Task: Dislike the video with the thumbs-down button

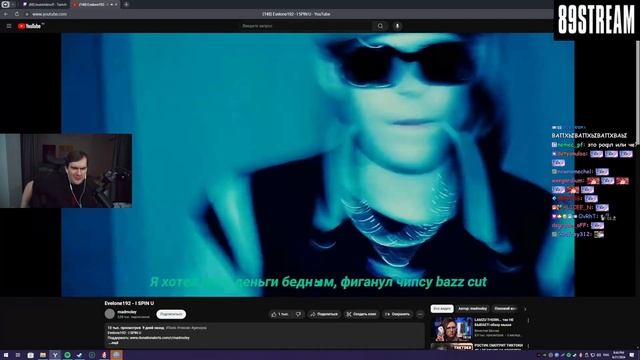Action: point(298,314)
